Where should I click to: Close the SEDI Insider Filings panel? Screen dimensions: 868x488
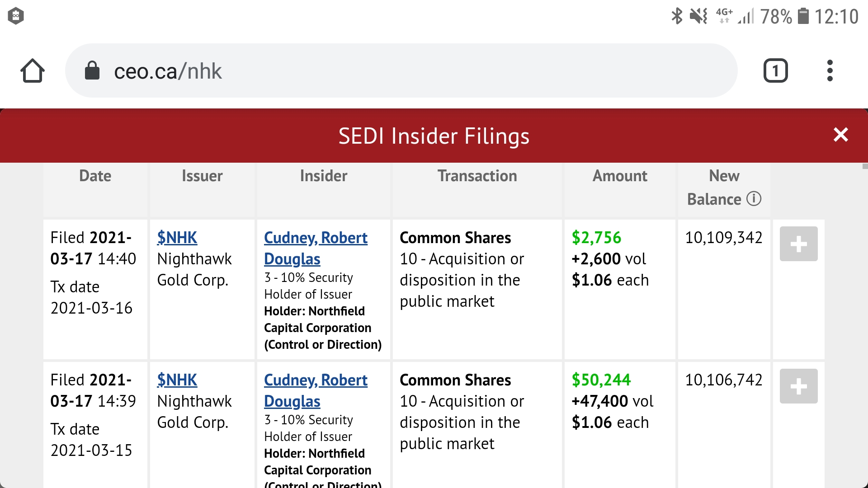pos(840,135)
